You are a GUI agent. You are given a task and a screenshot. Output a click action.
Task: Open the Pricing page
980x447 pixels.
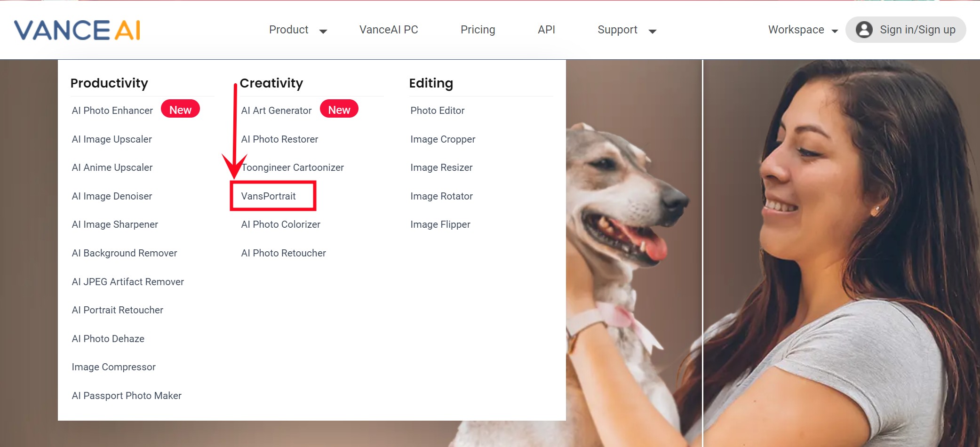[478, 30]
